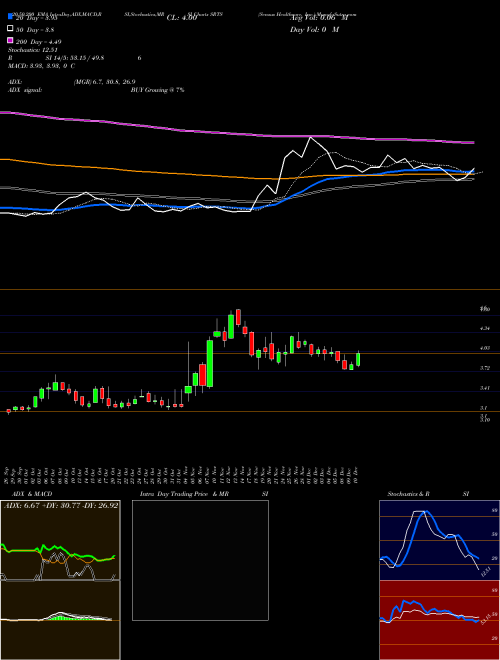Click the ADX indicator chart panel
Viewport: 500px width, 660px height.
(x=60, y=540)
